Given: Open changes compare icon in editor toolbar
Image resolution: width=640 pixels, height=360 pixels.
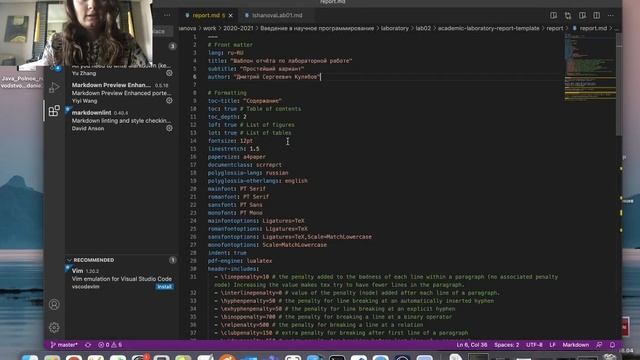Looking at the screenshot, I should 568,16.
